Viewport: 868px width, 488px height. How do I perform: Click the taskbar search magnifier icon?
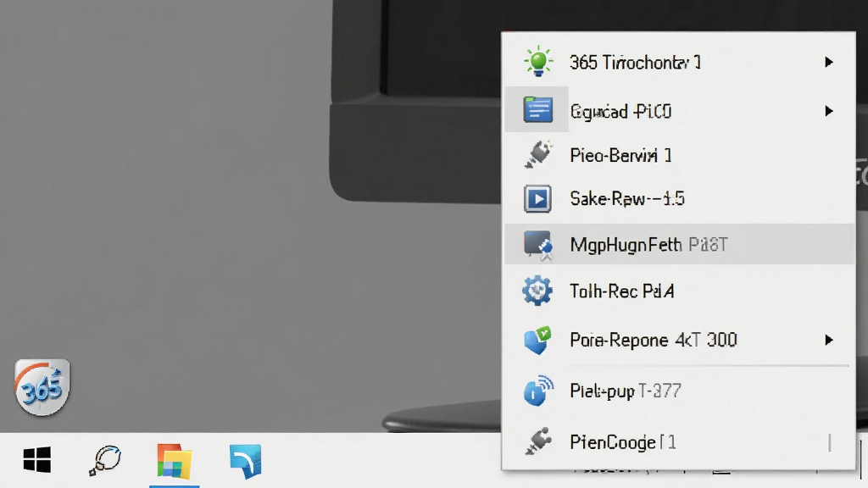coord(104,460)
